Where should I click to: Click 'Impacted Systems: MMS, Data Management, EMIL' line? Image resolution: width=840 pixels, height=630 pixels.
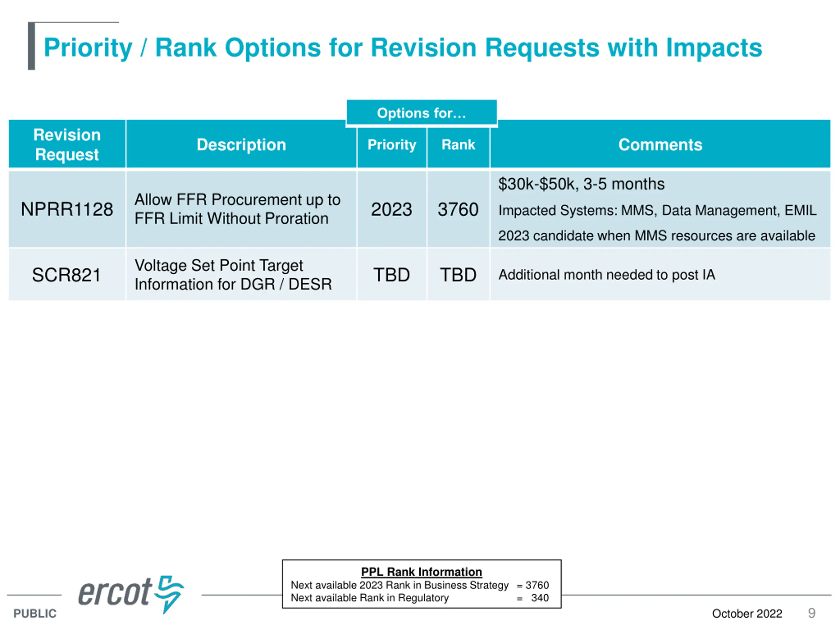click(657, 210)
